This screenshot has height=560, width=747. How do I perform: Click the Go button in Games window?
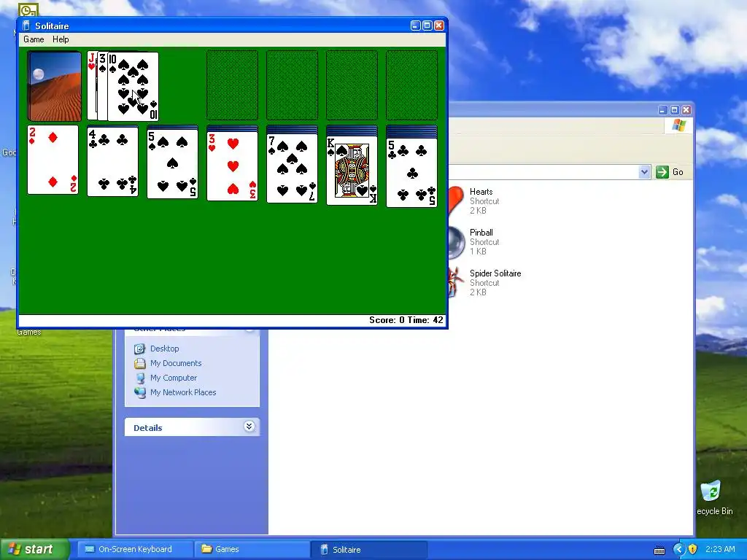tap(670, 172)
